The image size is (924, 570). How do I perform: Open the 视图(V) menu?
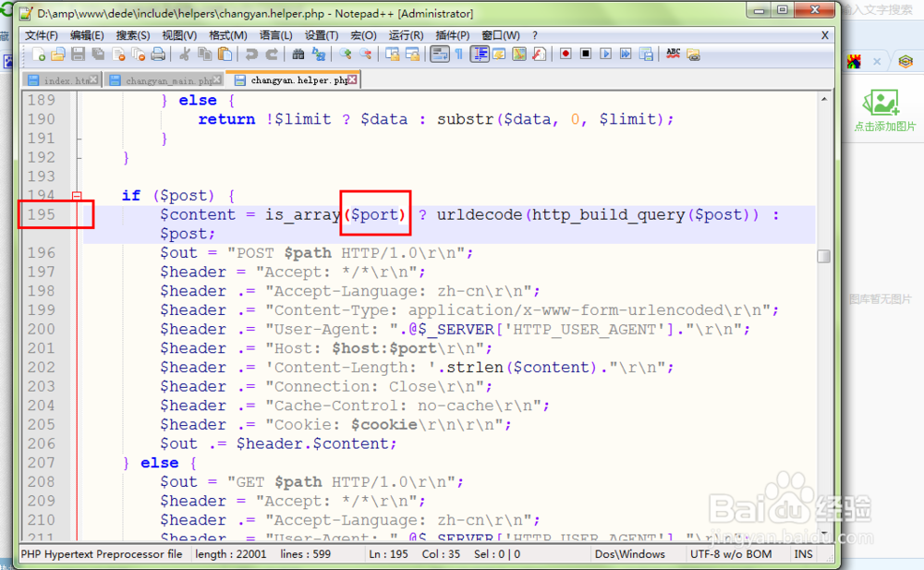pyautogui.click(x=179, y=35)
